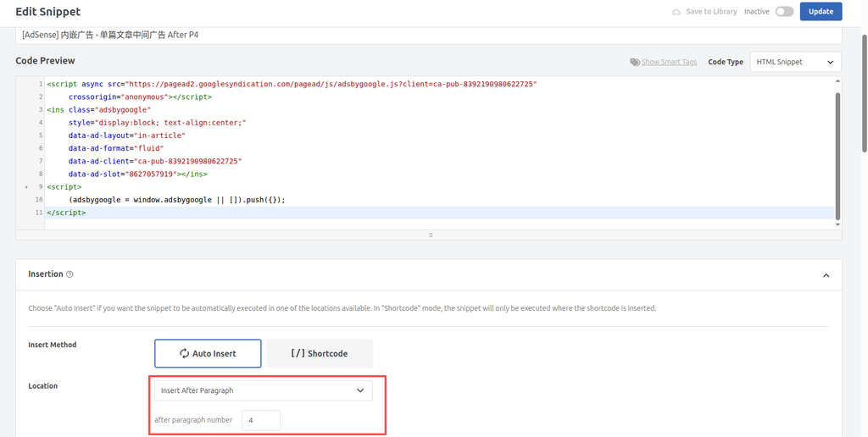This screenshot has height=437, width=868.
Task: Click Save to Library link
Action: (711, 12)
